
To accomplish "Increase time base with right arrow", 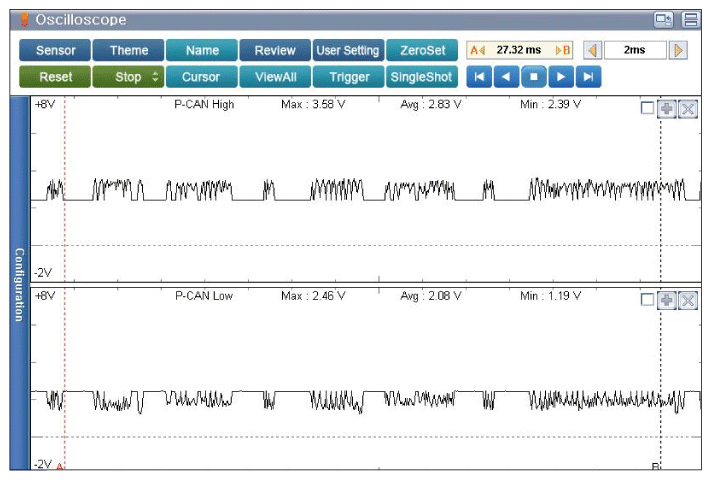I will point(679,50).
